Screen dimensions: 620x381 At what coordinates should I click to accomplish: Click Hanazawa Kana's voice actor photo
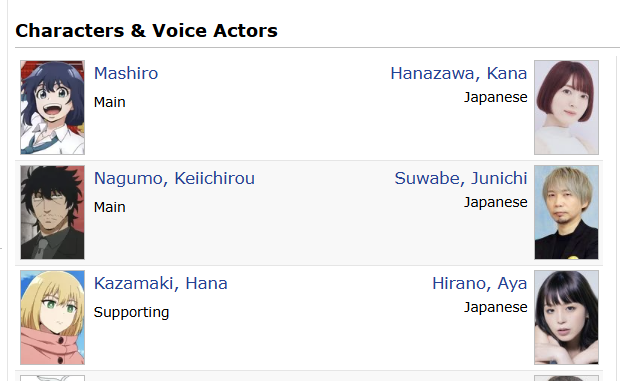pyautogui.click(x=566, y=107)
